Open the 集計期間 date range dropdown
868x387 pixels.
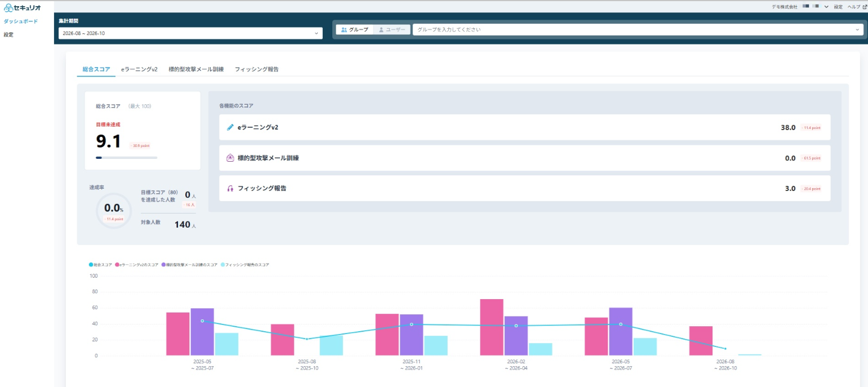coord(190,33)
